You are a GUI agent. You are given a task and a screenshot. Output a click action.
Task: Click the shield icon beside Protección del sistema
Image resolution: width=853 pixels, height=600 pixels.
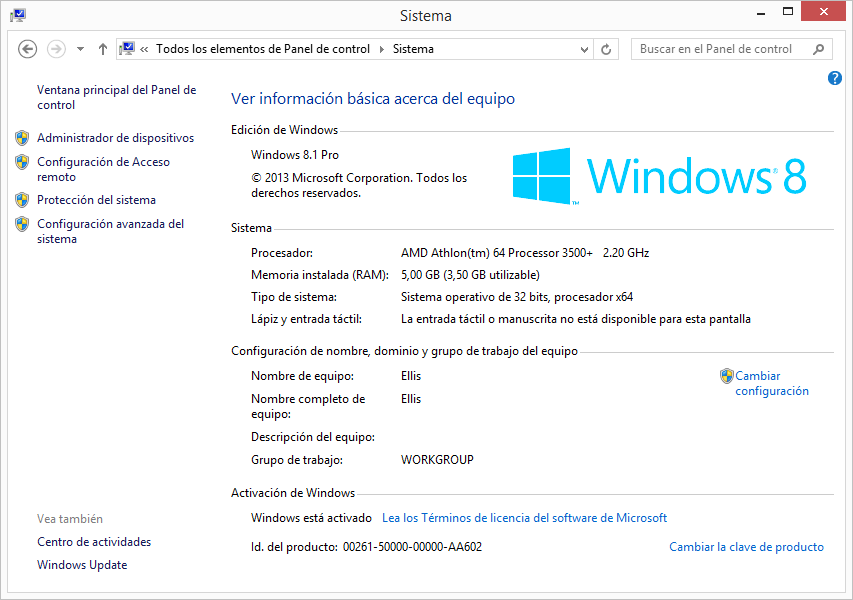pos(22,200)
